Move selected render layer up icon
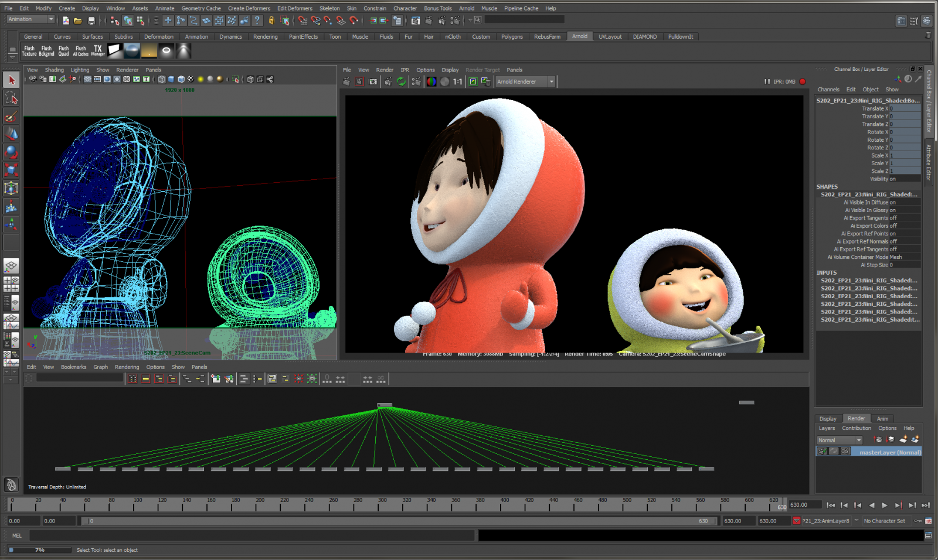The image size is (938, 560). click(x=878, y=439)
